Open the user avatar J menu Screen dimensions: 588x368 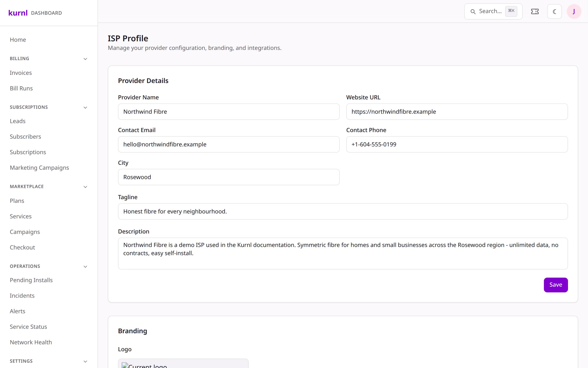point(574,11)
